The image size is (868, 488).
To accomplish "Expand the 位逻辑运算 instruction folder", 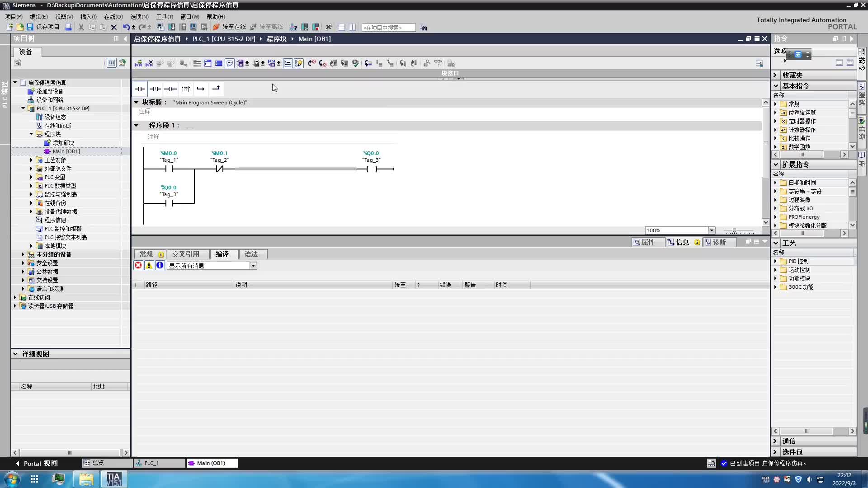I will coord(775,113).
